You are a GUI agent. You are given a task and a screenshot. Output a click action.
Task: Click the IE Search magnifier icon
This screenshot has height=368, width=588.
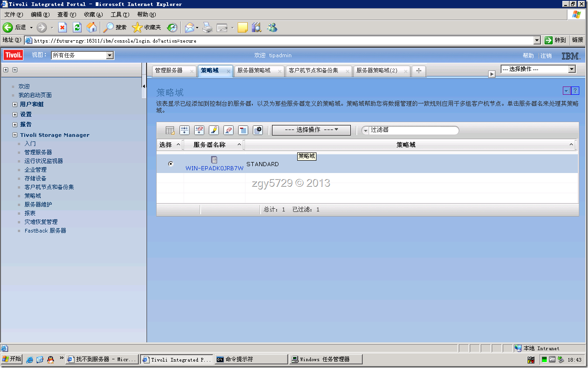pyautogui.click(x=109, y=27)
